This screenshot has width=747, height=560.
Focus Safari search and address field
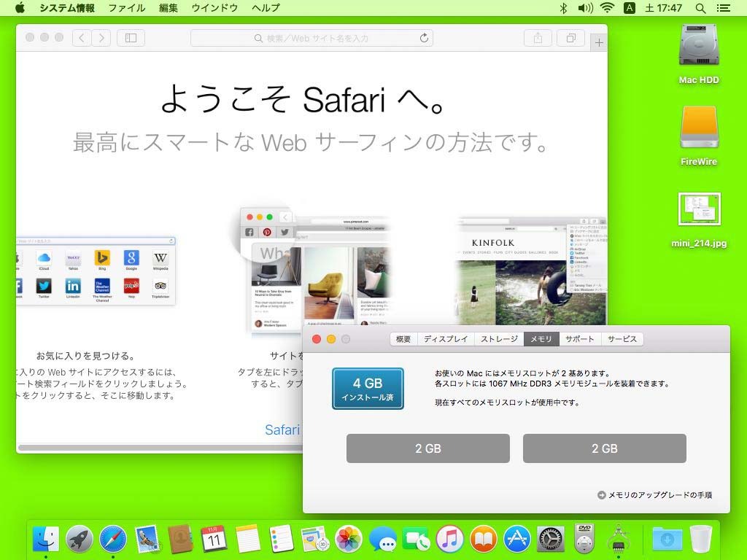coord(311,38)
